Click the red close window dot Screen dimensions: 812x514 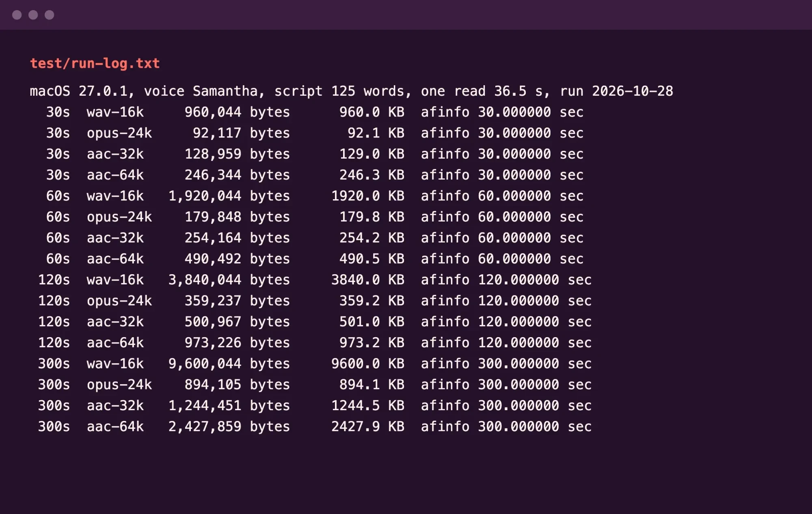[x=17, y=15]
